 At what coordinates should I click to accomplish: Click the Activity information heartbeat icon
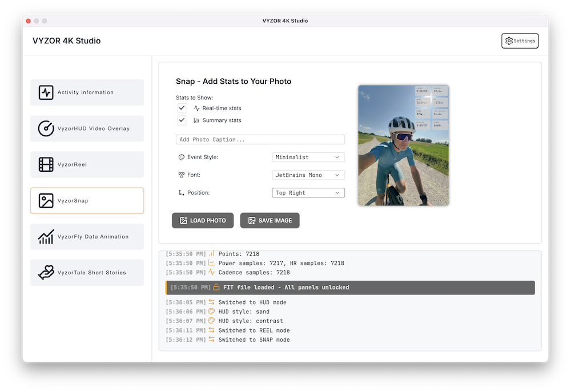[x=46, y=92]
